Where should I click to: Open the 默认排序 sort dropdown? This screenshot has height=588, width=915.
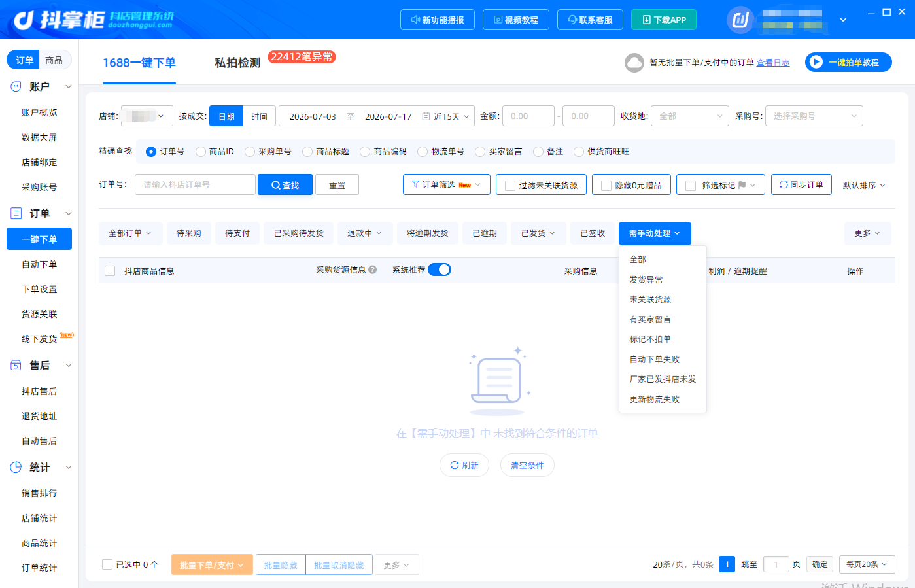pyautogui.click(x=864, y=185)
